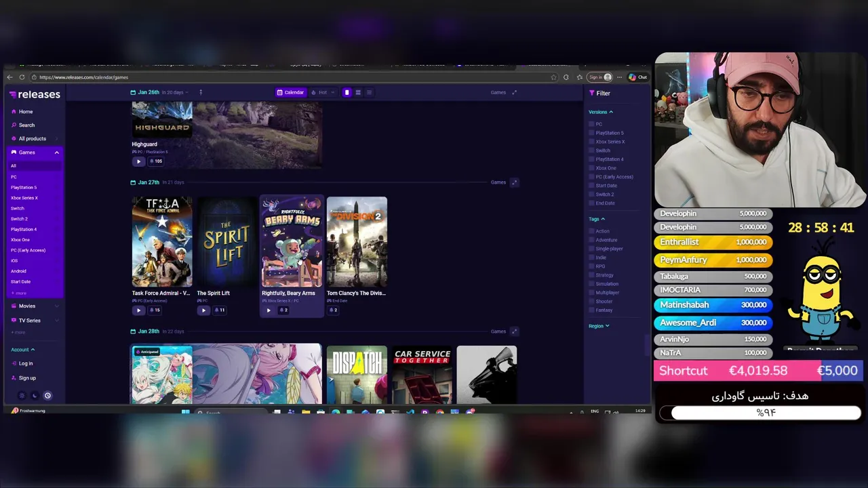The width and height of the screenshot is (868, 488).
Task: Select Android in sidebar
Action: point(18,271)
